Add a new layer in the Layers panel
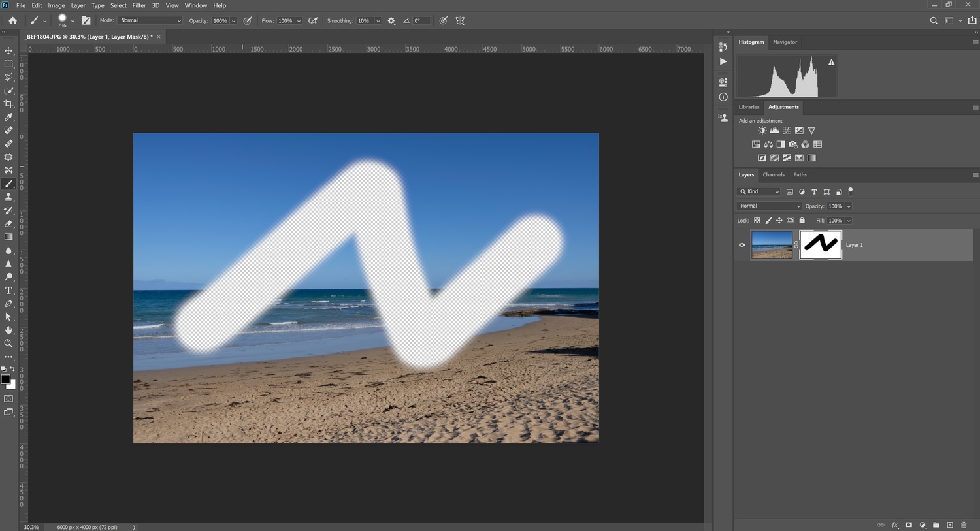This screenshot has height=531, width=980. click(951, 524)
